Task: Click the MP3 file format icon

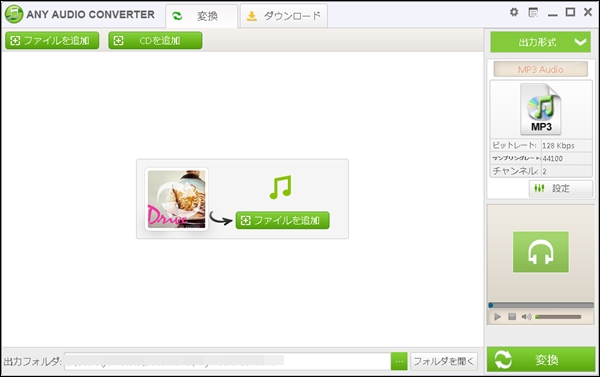Action: pos(540,109)
